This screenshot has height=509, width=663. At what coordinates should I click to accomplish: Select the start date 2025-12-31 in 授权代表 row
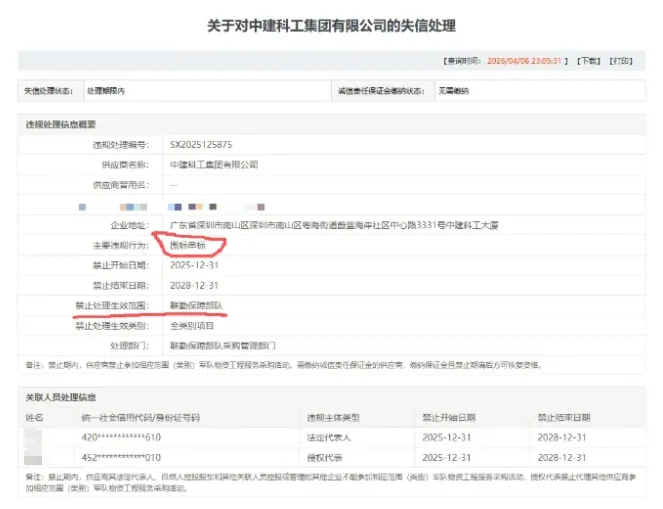pos(447,457)
